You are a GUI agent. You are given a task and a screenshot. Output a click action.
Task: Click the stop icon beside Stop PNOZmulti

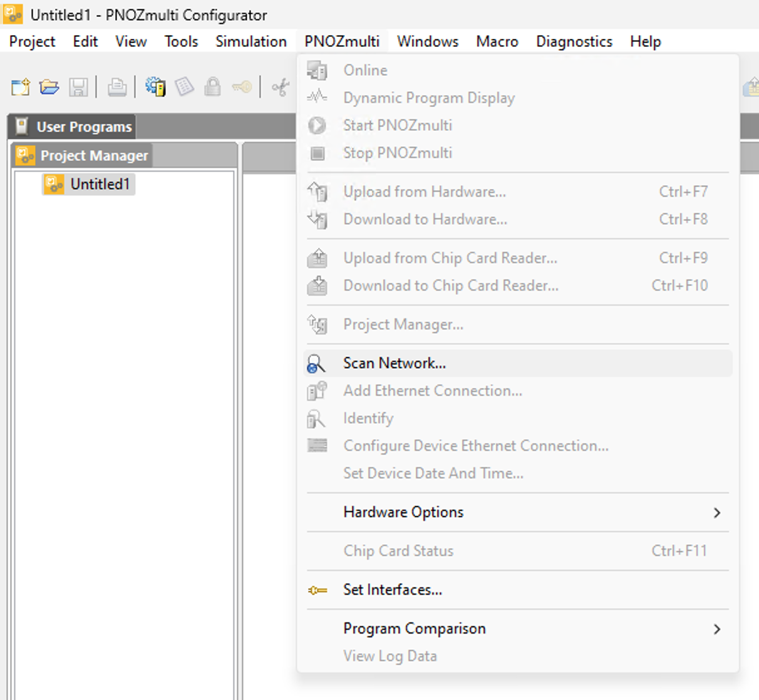point(318,153)
